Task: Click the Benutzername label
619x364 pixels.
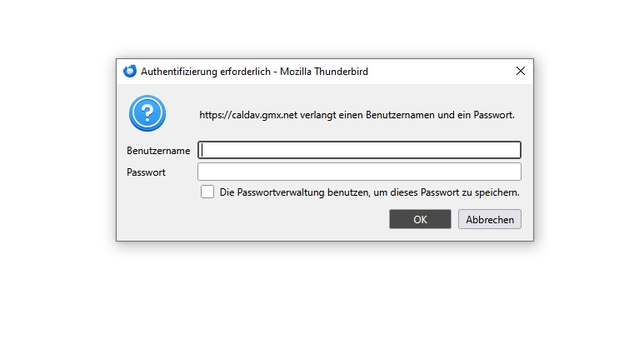Action: click(158, 151)
